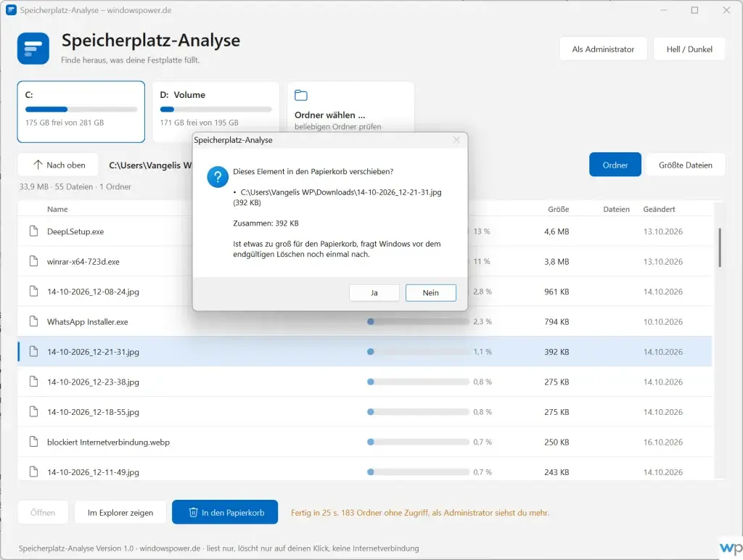Click file icon next to 14-10-2026_12-08-24.jpg
Viewport: 743px width, 560px height.
(33, 292)
